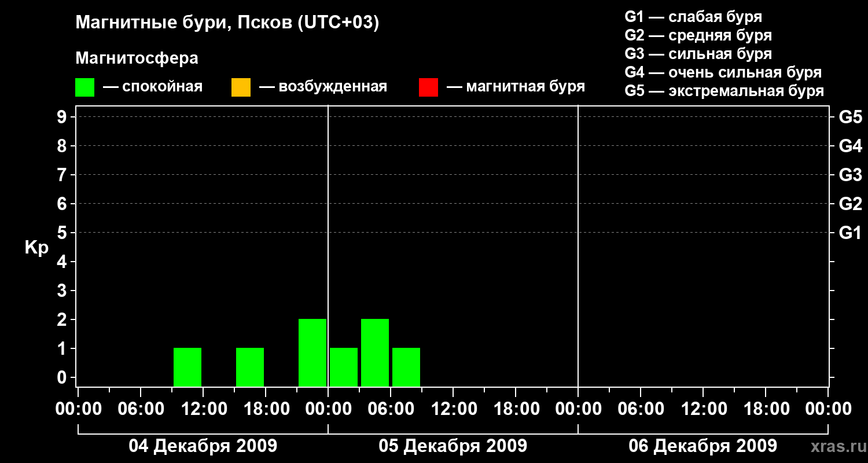Click the '05 Декабря 2009' date label
Screen dimensions: 868x463
click(453, 446)
